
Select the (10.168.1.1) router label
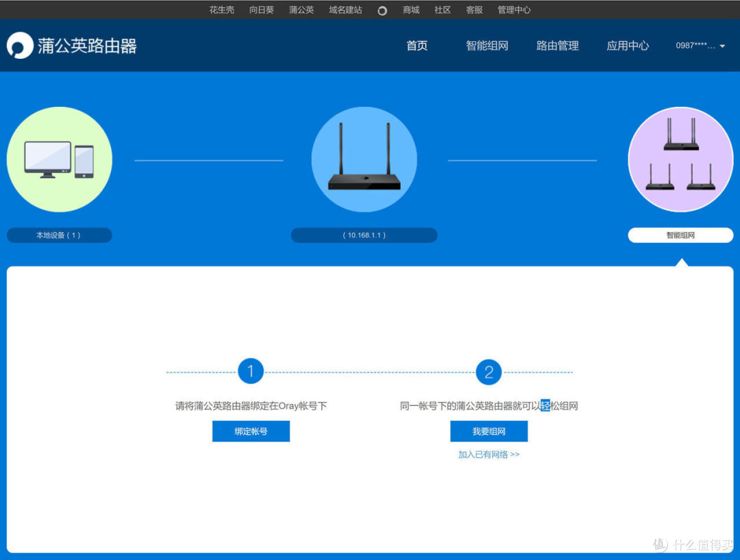365,236
